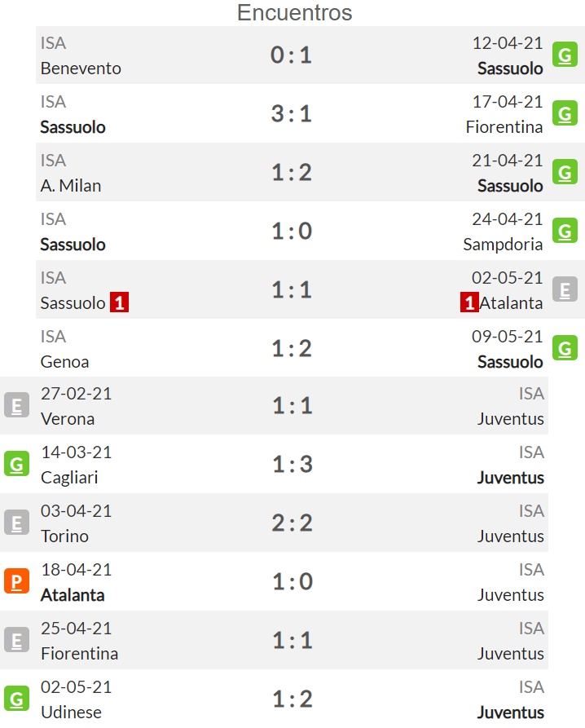Screen dimensions: 585x728
Task: Open the 1:0 Atalanta Juventus result
Action: point(292,581)
